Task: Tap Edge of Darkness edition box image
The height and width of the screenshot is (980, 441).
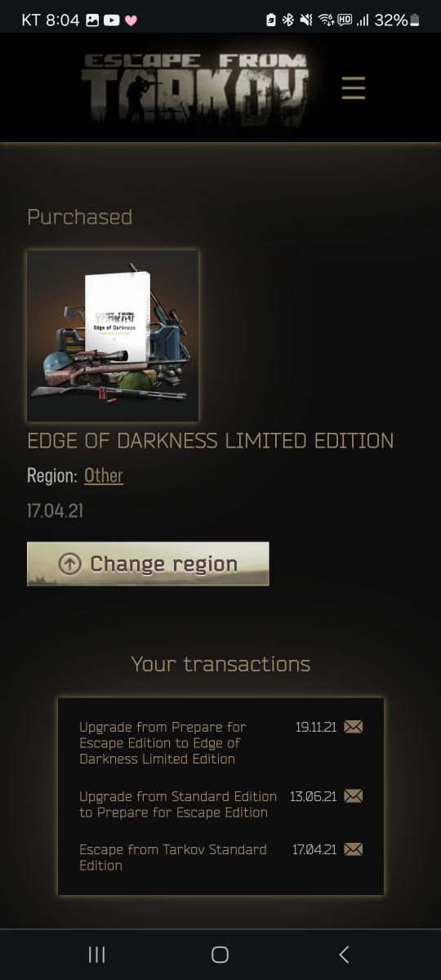Action: tap(113, 336)
